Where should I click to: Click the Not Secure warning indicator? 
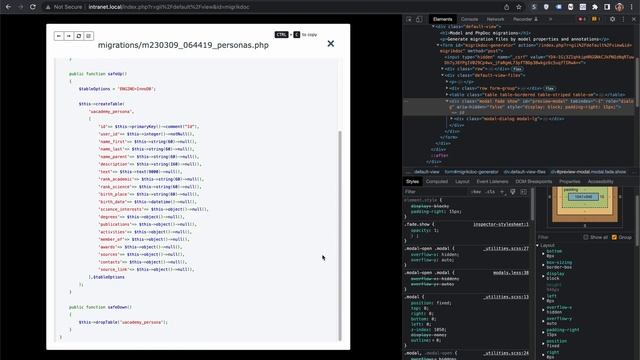[64, 7]
